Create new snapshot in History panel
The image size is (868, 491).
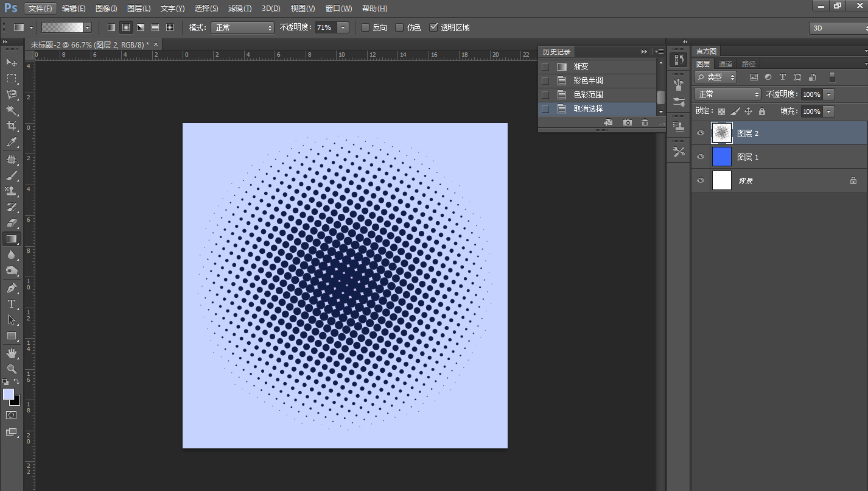click(628, 122)
